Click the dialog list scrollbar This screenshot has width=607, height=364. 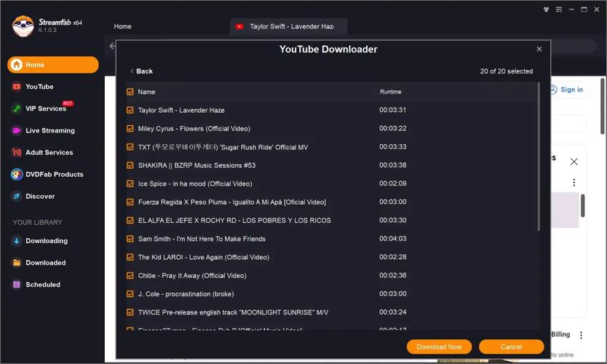pos(538,157)
